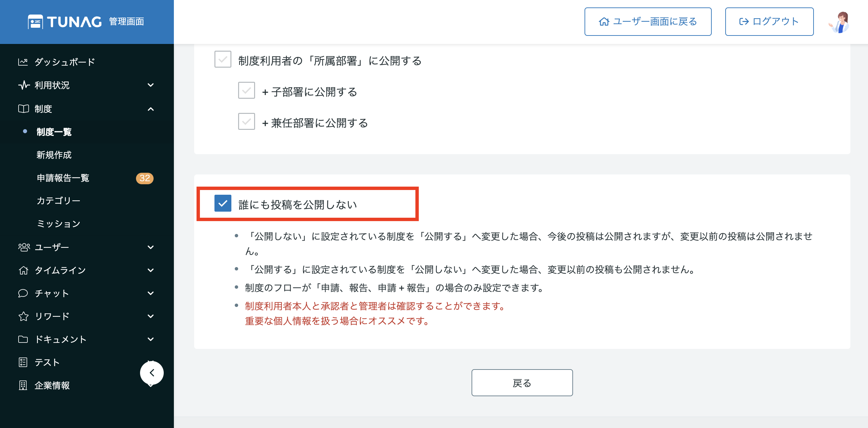
Task: Click the 利用状況 pulse icon
Action: click(24, 85)
